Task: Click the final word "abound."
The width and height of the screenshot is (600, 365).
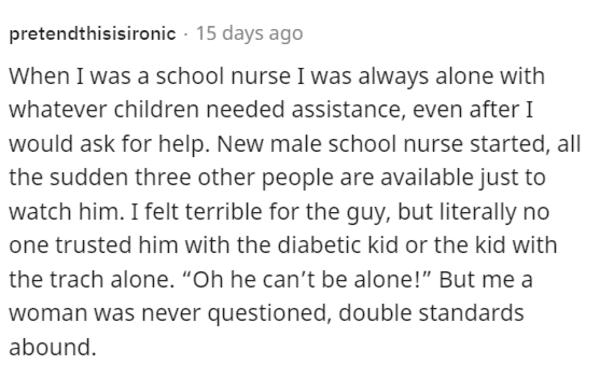Action: pos(52,347)
